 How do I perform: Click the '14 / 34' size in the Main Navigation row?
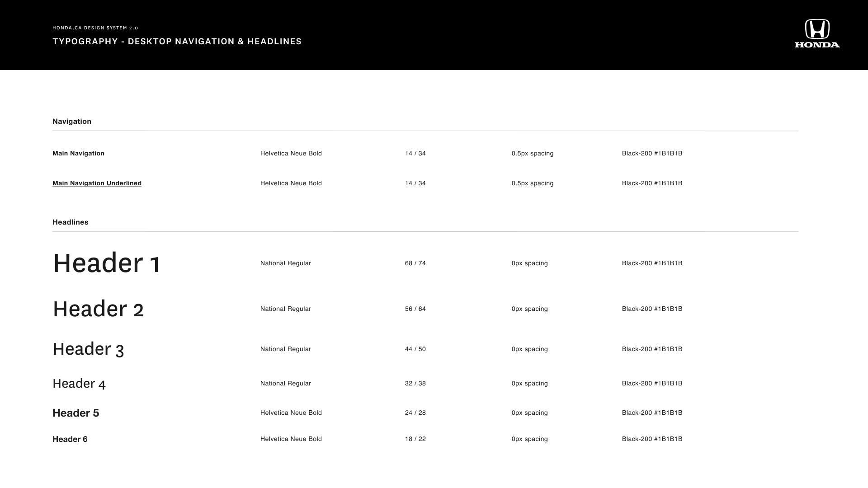[x=415, y=154]
